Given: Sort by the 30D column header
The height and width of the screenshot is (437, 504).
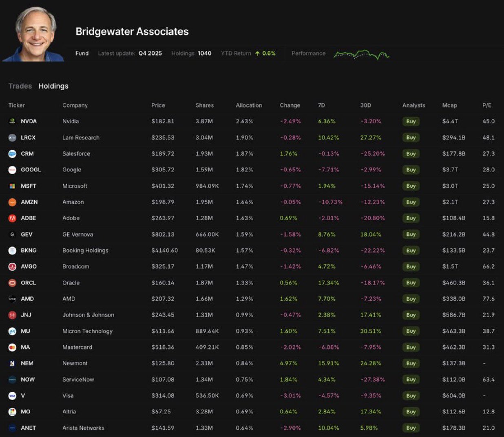Looking at the screenshot, I should pos(366,105).
